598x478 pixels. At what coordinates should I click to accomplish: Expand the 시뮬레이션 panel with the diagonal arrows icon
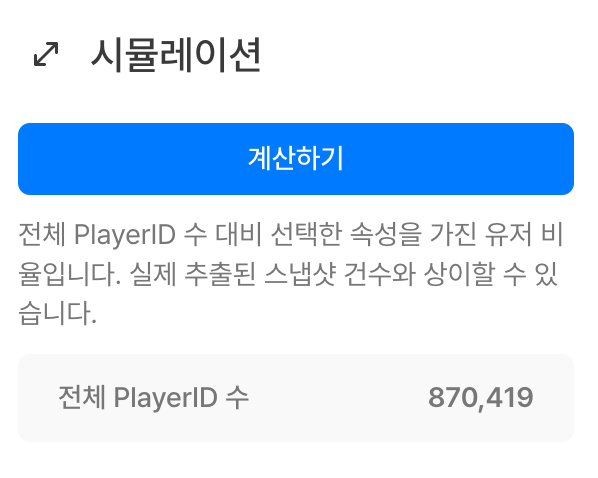coord(46,54)
